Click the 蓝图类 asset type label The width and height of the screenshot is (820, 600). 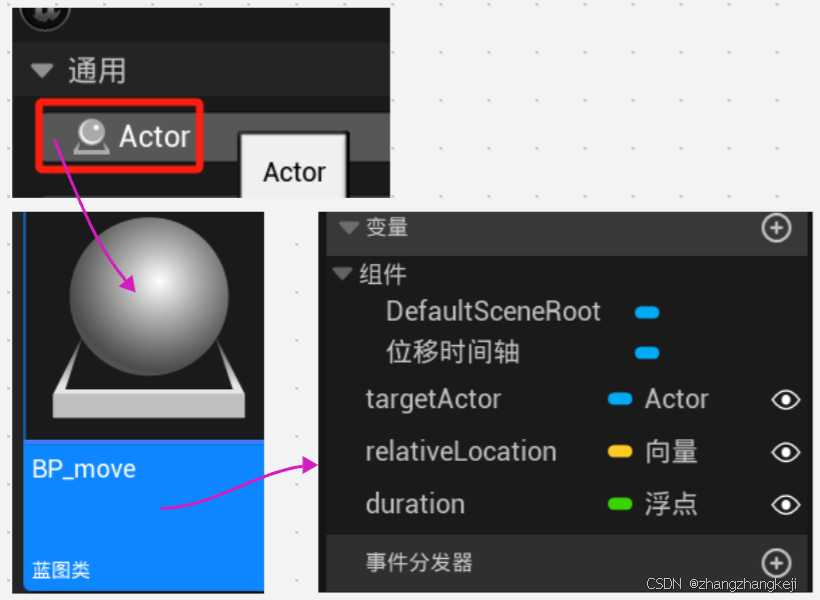[x=61, y=570]
